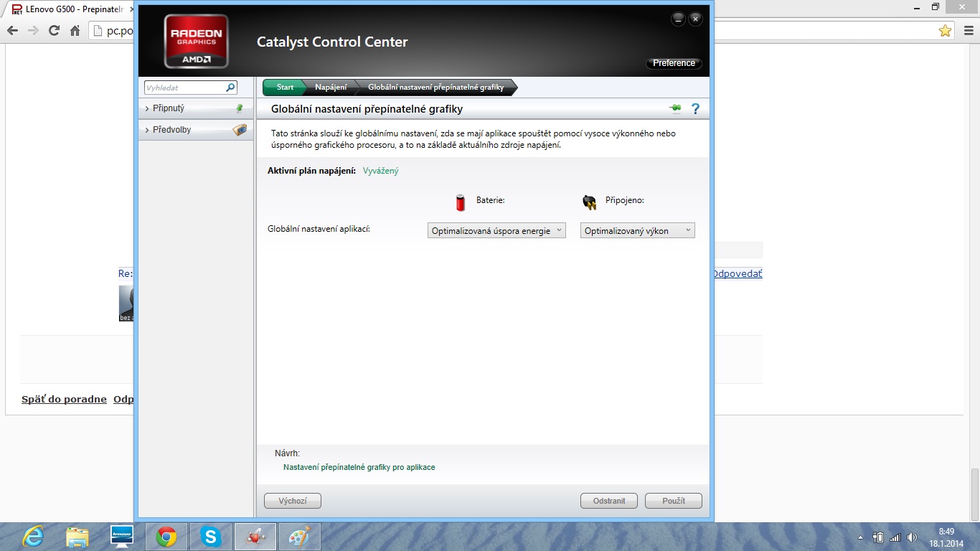
Task: Open the Baterie global setting dropdown
Action: [496, 230]
